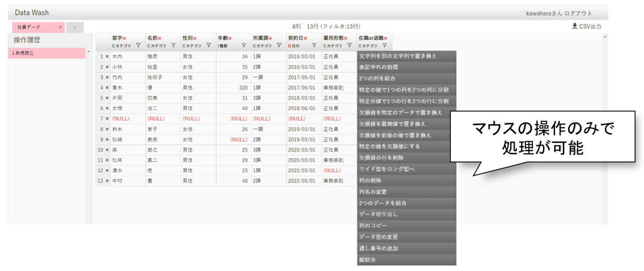
Task: Open the 性別 column data type dropdown
Action: (x=192, y=45)
